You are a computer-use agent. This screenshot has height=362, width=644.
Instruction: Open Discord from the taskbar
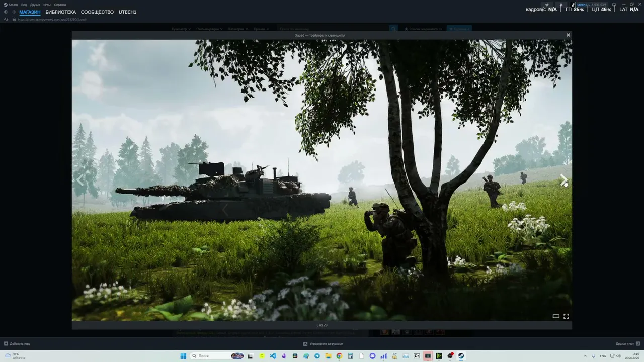click(372, 356)
